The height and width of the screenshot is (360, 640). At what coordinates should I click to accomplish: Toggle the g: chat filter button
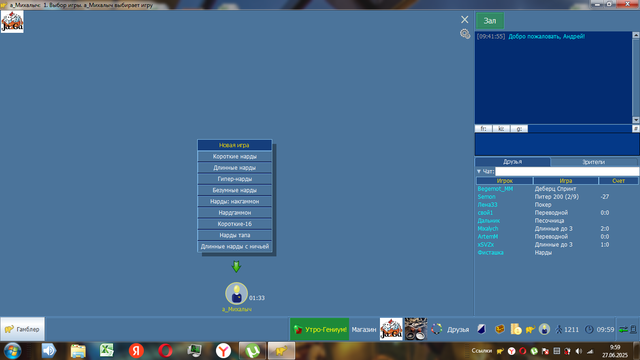pos(519,129)
